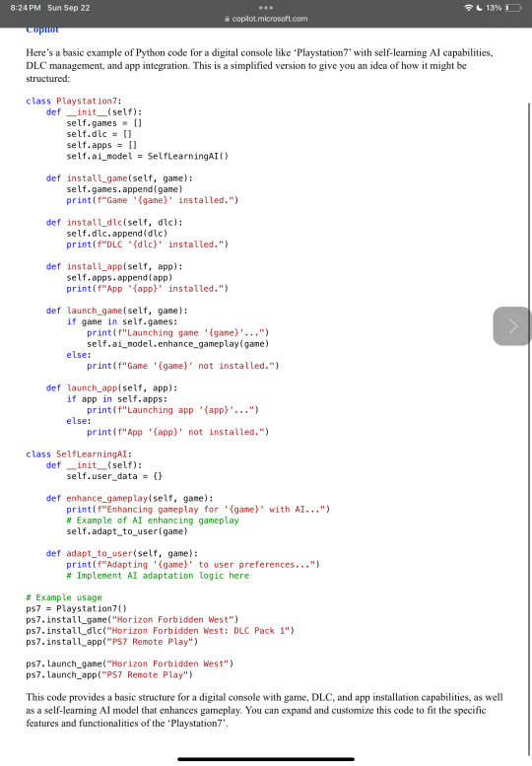Tap 'self.apps.append(app)' line
The width and height of the screenshot is (532, 766).
(x=119, y=277)
